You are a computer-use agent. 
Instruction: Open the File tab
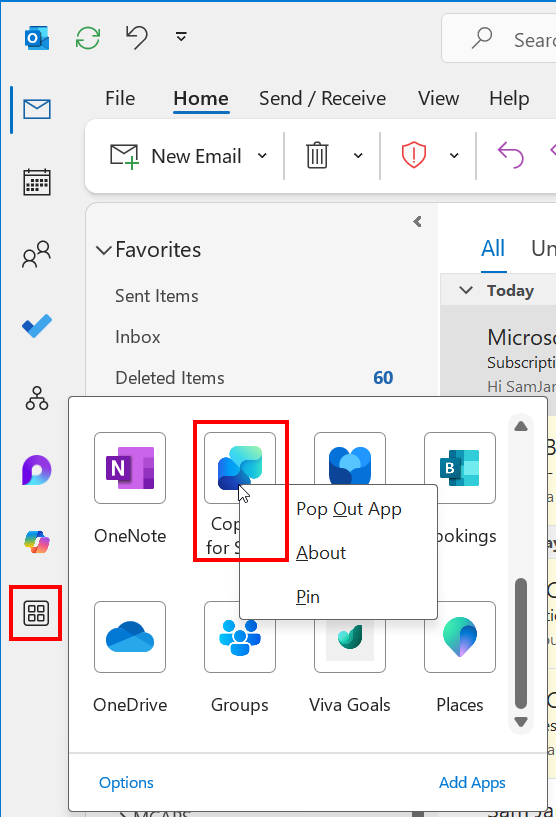[x=120, y=98]
